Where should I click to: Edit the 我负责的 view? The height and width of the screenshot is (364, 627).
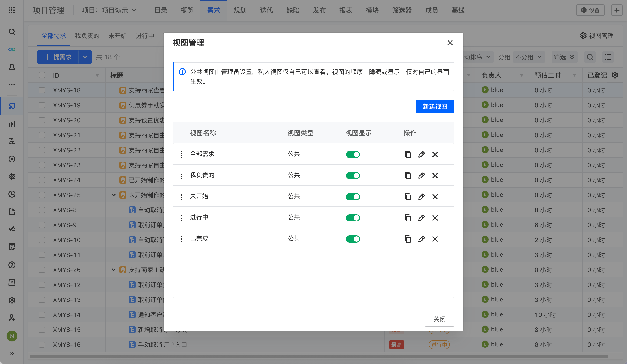421,175
